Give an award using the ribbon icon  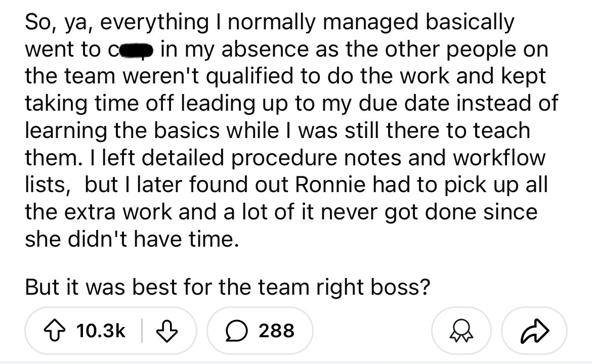click(459, 331)
